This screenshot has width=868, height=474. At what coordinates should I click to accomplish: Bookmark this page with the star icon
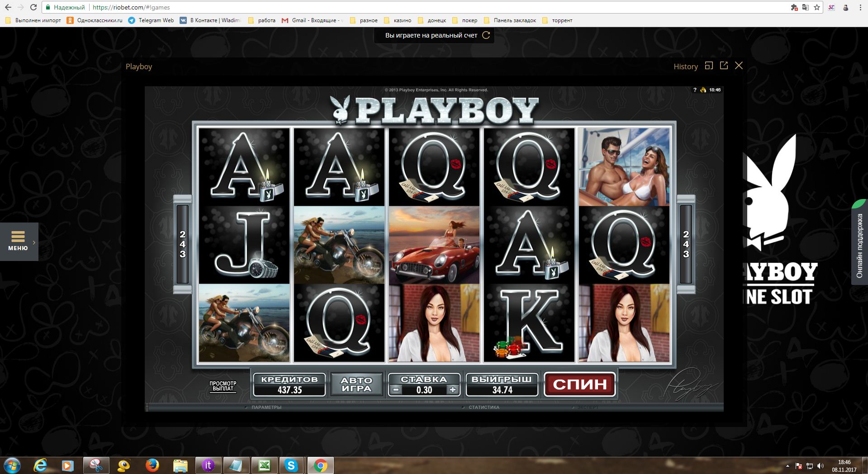coord(817,7)
